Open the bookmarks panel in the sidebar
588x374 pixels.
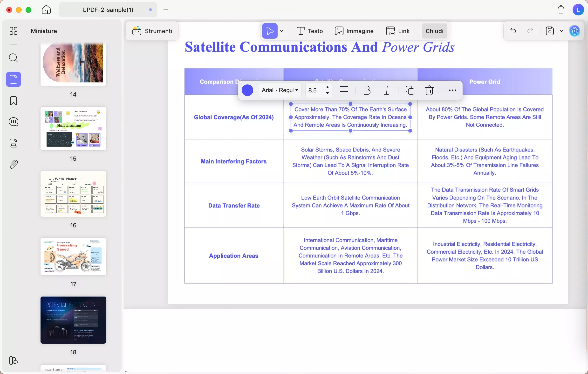pyautogui.click(x=14, y=101)
